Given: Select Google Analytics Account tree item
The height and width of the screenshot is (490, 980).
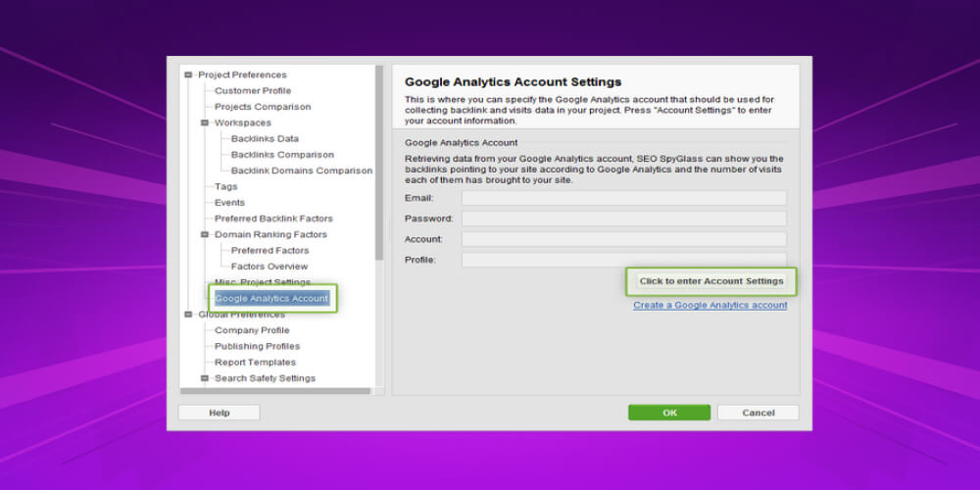Looking at the screenshot, I should pos(271,298).
